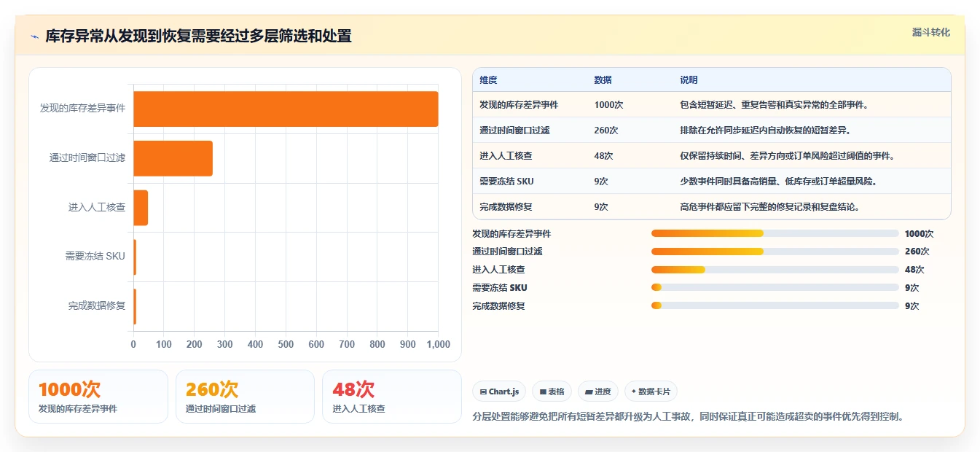Click chart axis label 进入人工核查
The width and height of the screenshot is (980, 452).
(x=97, y=208)
